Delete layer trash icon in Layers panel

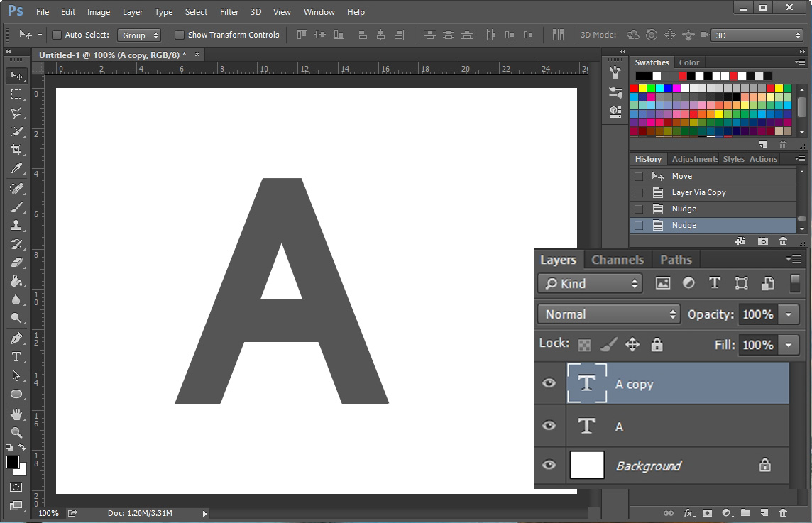click(x=783, y=512)
